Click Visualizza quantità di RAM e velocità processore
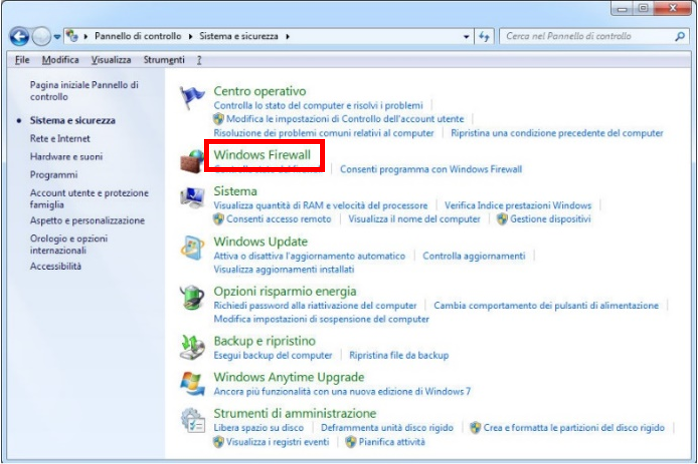 (321, 205)
